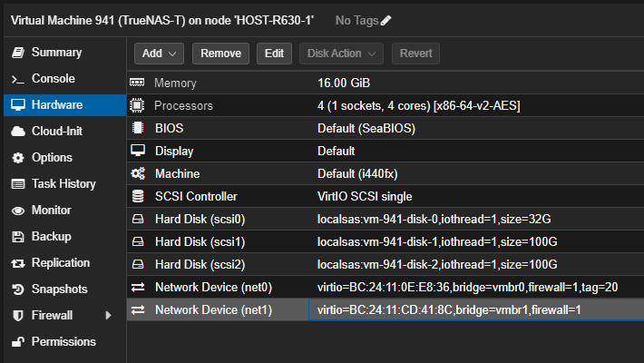Click the Network Device (net0) label
Viewport: 644px width, 363px height.
[213, 287]
